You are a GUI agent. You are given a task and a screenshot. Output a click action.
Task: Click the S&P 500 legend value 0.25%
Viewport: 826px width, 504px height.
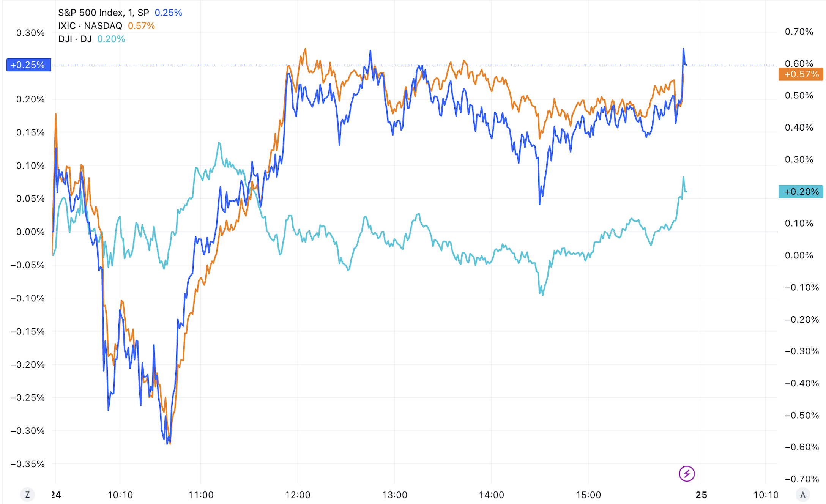point(168,13)
